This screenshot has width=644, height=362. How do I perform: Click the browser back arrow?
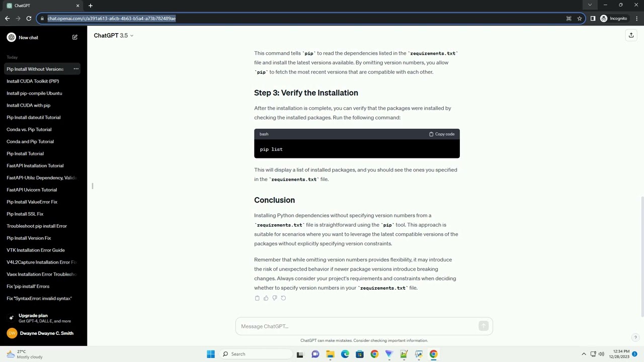(x=7, y=19)
